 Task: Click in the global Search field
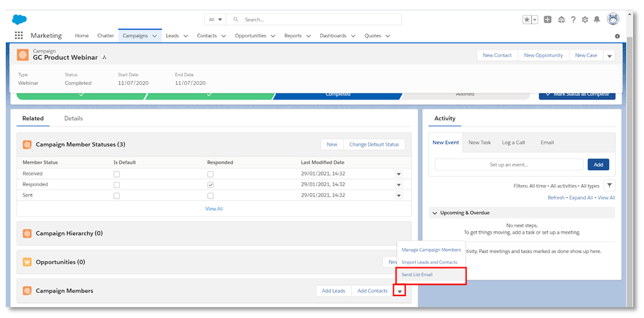pos(314,19)
